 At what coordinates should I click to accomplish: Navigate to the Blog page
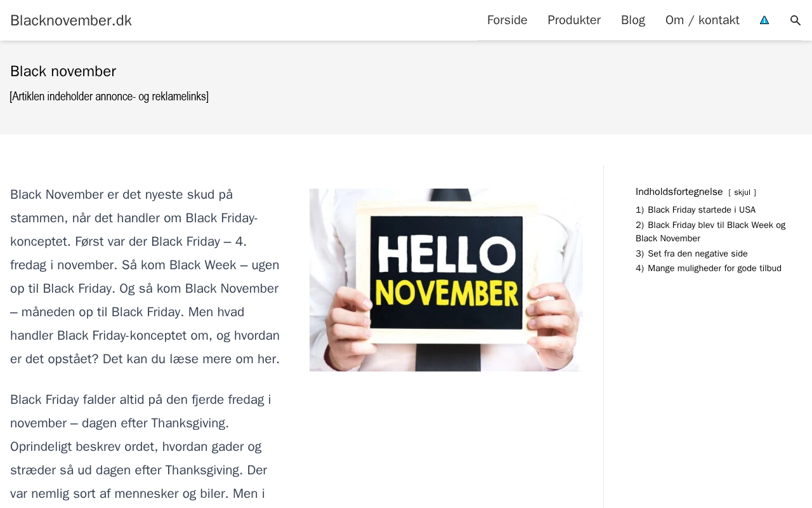point(632,20)
